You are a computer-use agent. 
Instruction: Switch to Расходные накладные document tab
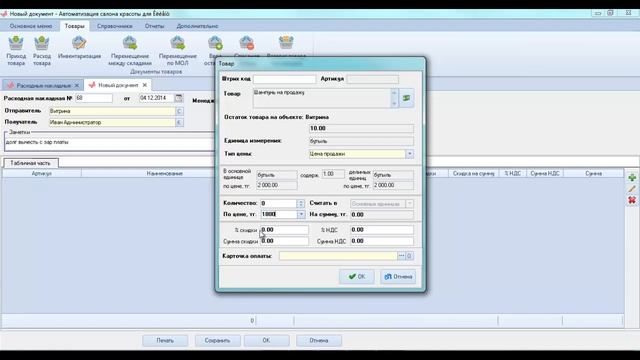pyautogui.click(x=44, y=85)
